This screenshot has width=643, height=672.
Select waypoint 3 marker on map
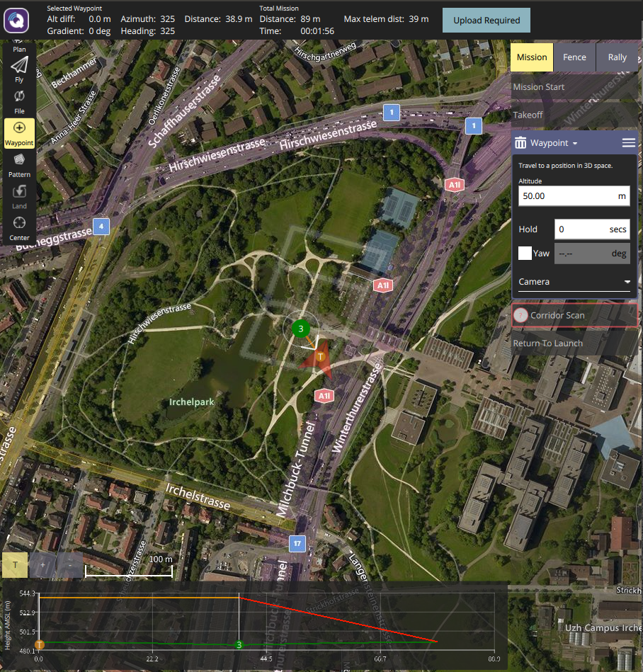(300, 329)
